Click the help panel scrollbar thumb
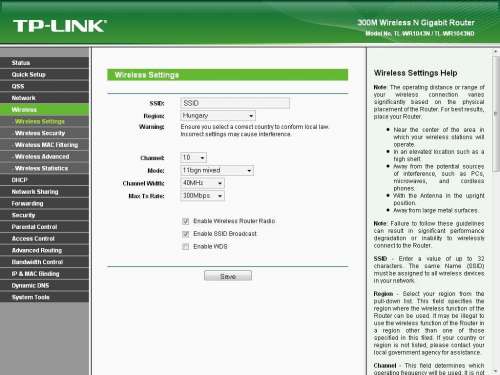Image resolution: width=500 pixels, height=375 pixels. tap(496, 114)
